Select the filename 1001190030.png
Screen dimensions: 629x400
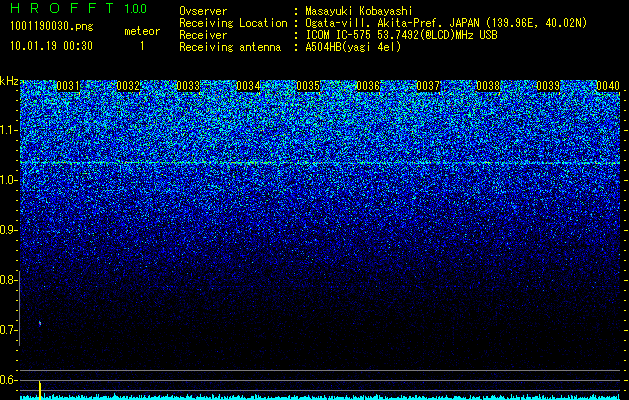click(52, 27)
